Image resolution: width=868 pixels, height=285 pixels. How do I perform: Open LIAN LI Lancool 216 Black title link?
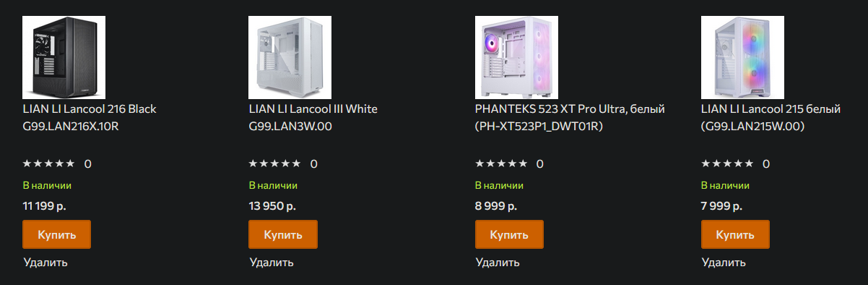[90, 118]
